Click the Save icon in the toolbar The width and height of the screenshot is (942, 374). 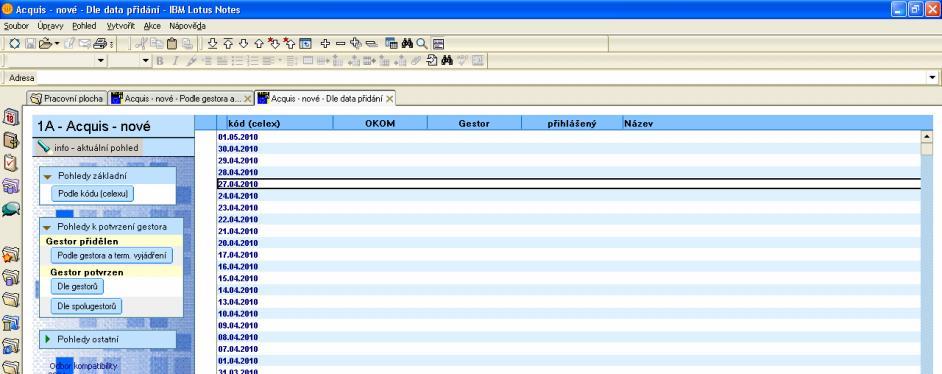[30, 44]
